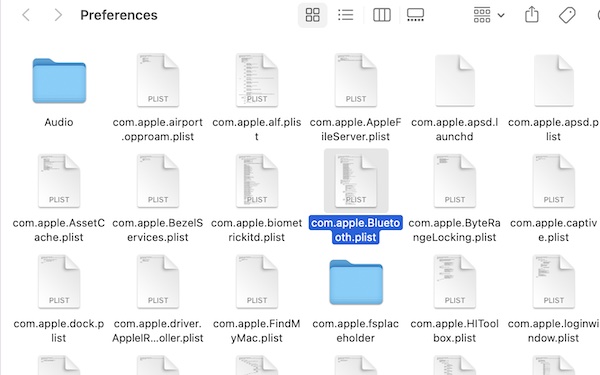Select the com.apple.BezelServices.plist file icon
This screenshot has width=600, height=375.
tap(158, 181)
